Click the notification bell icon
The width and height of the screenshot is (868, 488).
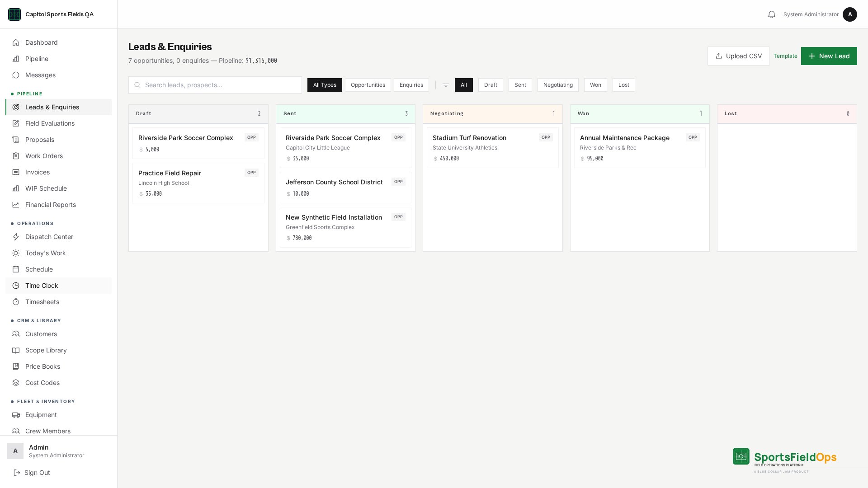tap(772, 14)
